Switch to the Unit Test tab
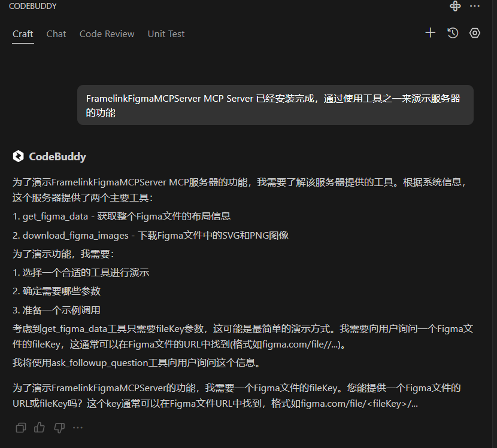This screenshot has width=497, height=448. 166,34
